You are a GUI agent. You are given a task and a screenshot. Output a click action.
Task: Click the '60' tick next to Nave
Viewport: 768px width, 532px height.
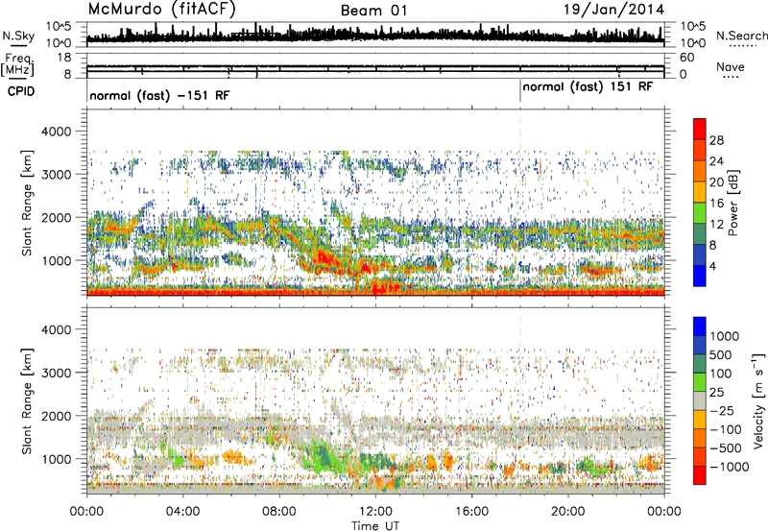pyautogui.click(x=687, y=58)
